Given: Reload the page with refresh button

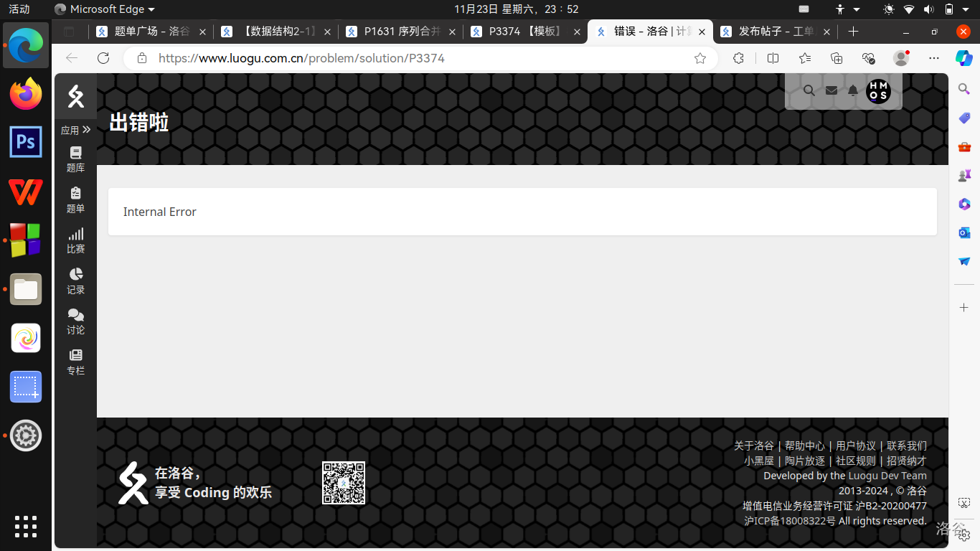Looking at the screenshot, I should coord(103,58).
